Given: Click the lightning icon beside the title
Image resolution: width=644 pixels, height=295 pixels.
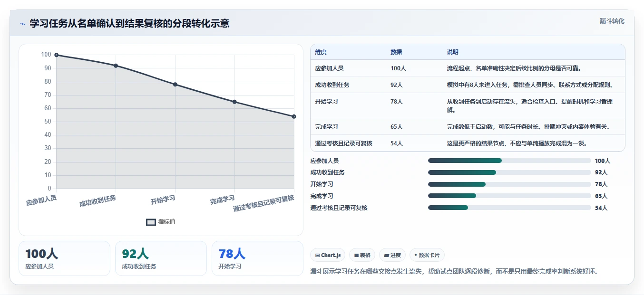Looking at the screenshot, I should (23, 24).
